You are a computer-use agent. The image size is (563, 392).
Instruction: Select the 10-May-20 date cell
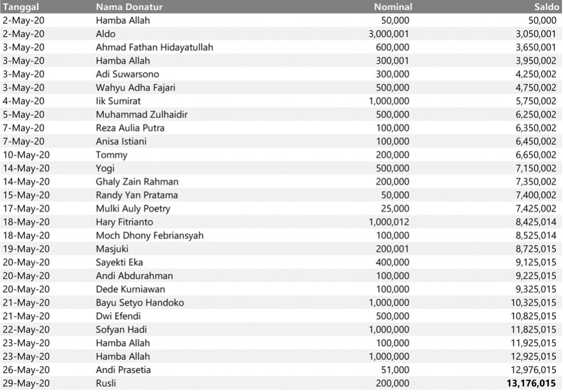point(26,155)
